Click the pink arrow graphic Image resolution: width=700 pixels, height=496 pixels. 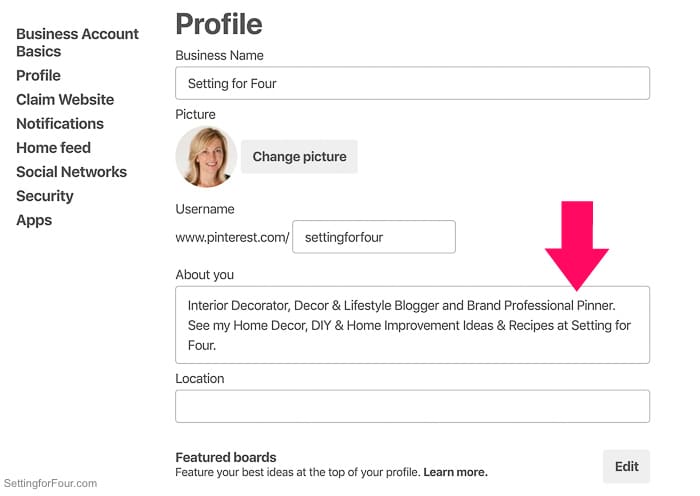(577, 246)
